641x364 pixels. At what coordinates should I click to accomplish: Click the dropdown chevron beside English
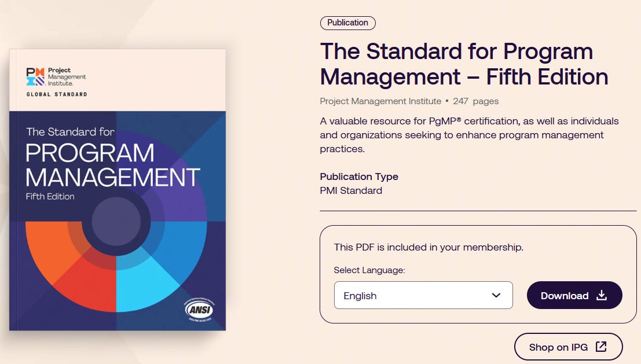tap(496, 295)
